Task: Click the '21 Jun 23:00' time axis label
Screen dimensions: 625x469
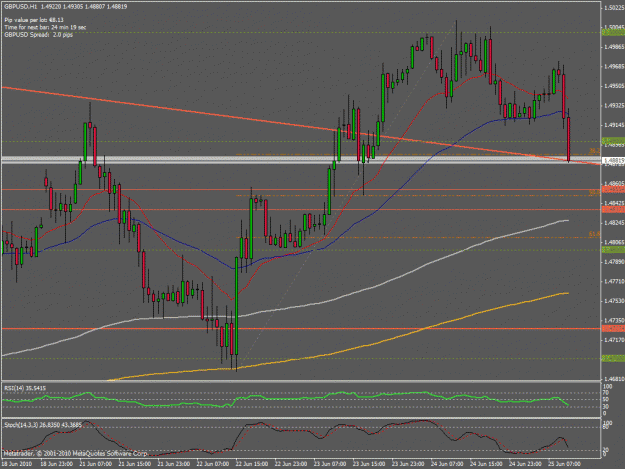Action: coord(173,464)
